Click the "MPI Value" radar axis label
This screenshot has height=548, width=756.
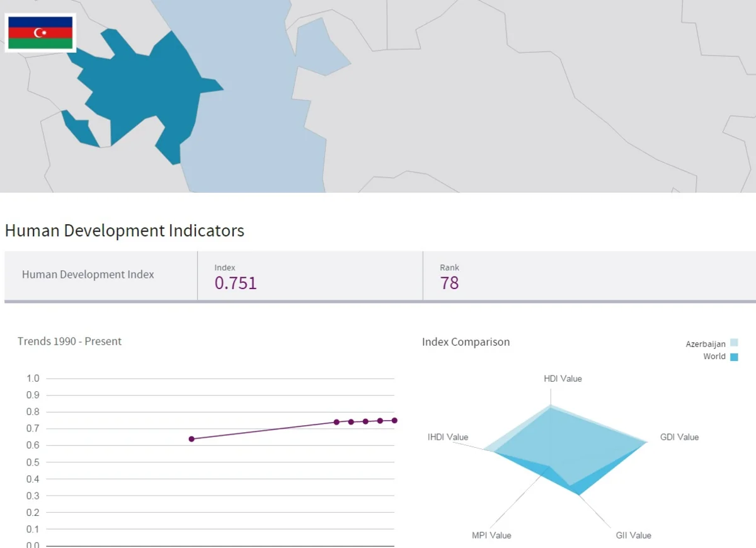pyautogui.click(x=491, y=535)
